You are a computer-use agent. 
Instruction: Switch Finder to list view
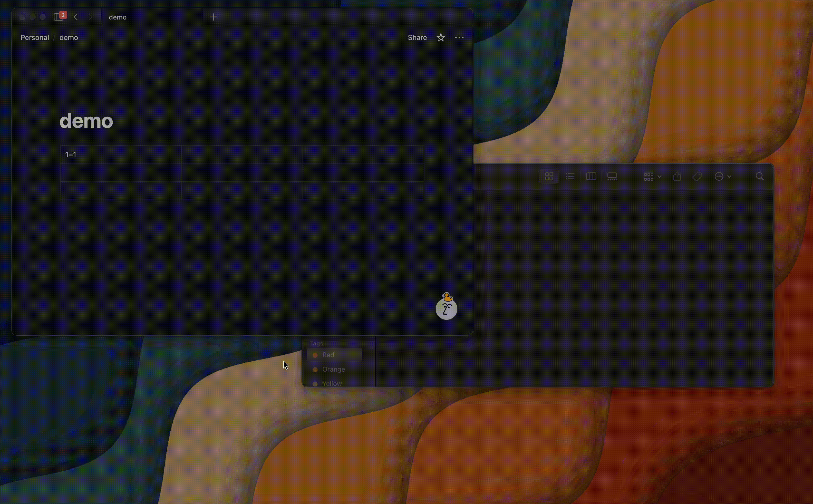click(x=570, y=176)
